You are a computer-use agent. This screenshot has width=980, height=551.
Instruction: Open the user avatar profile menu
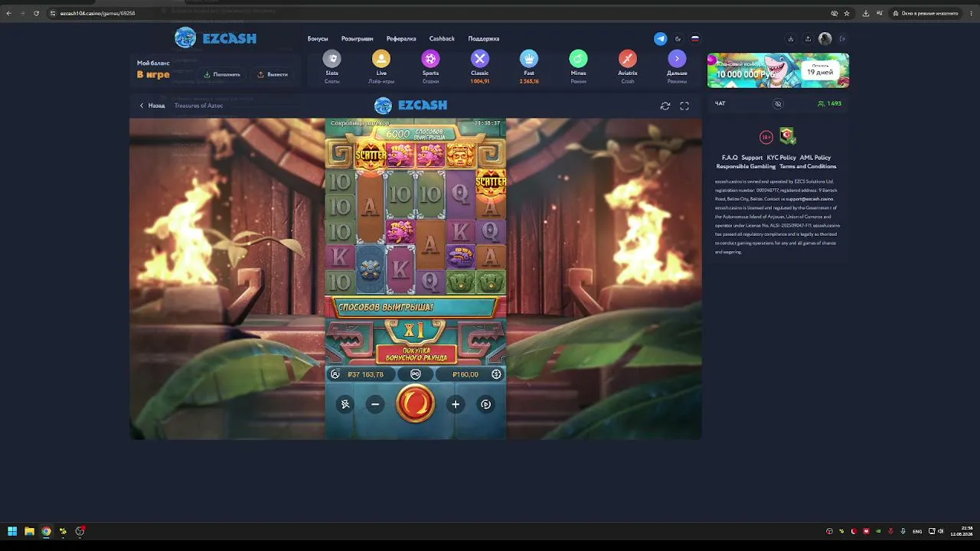coord(825,38)
